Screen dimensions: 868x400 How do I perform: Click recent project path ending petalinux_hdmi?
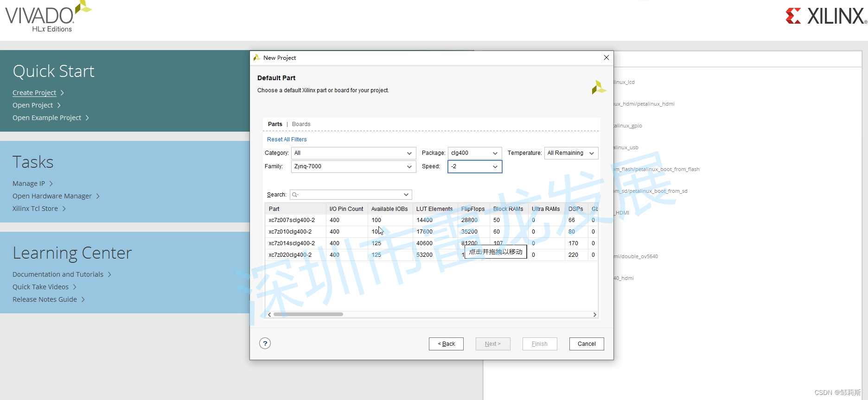click(644, 104)
